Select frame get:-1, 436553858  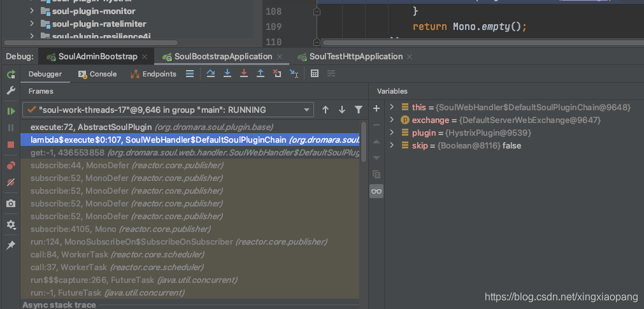tap(190, 152)
